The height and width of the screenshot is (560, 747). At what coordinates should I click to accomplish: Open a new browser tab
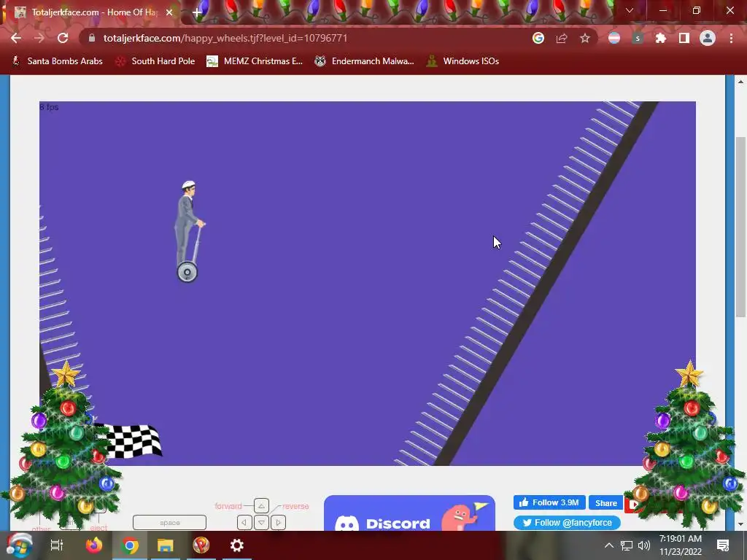pos(197,12)
